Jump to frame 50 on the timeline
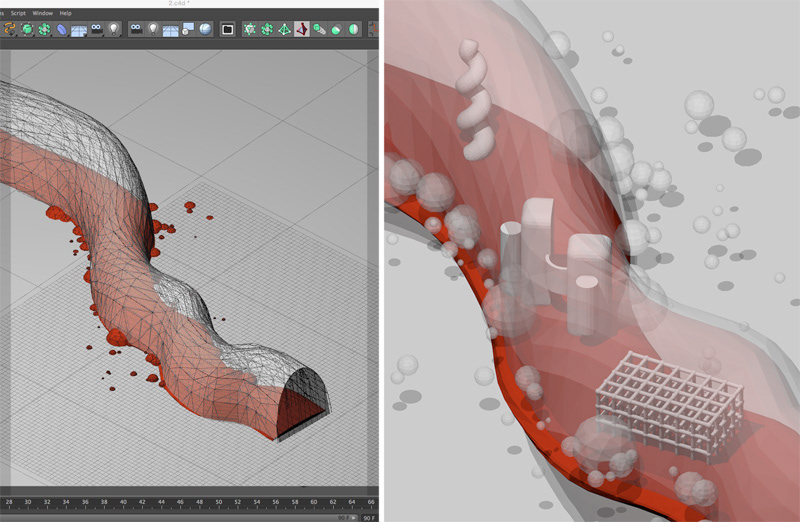The width and height of the screenshot is (800, 522). [x=218, y=503]
